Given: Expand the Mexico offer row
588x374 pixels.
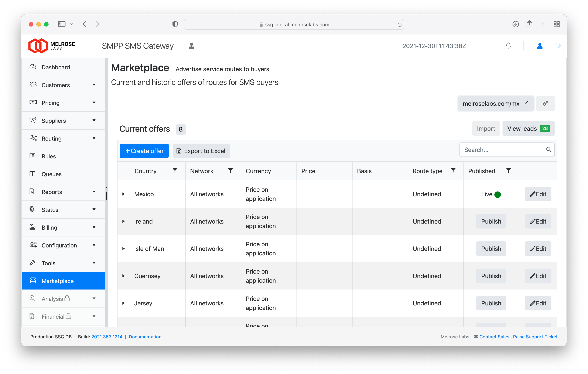Looking at the screenshot, I should pos(124,194).
